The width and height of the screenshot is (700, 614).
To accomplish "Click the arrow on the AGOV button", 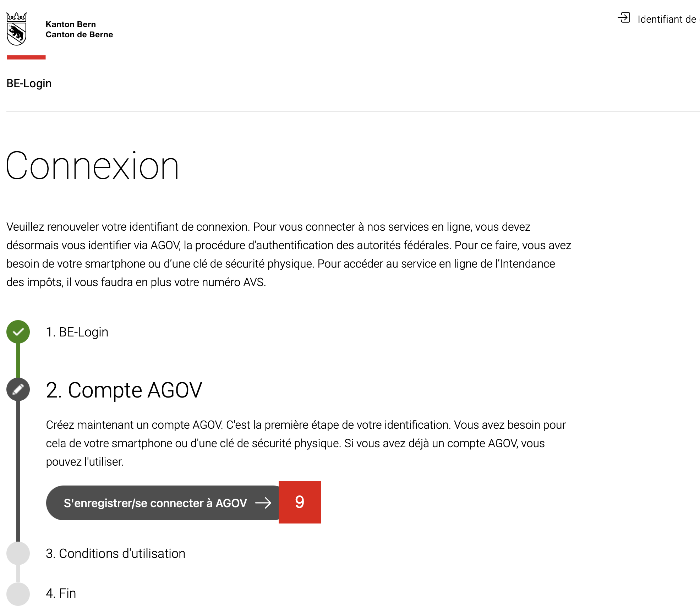I will point(263,503).
